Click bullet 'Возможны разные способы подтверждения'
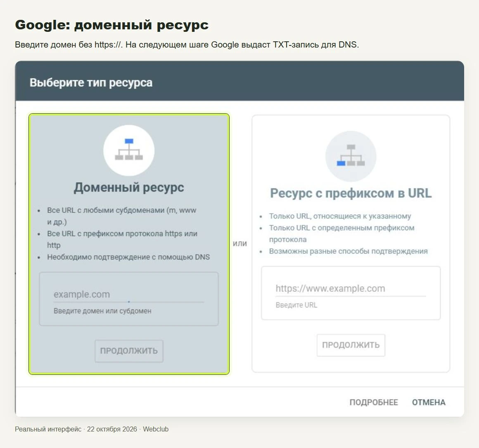 tap(348, 251)
